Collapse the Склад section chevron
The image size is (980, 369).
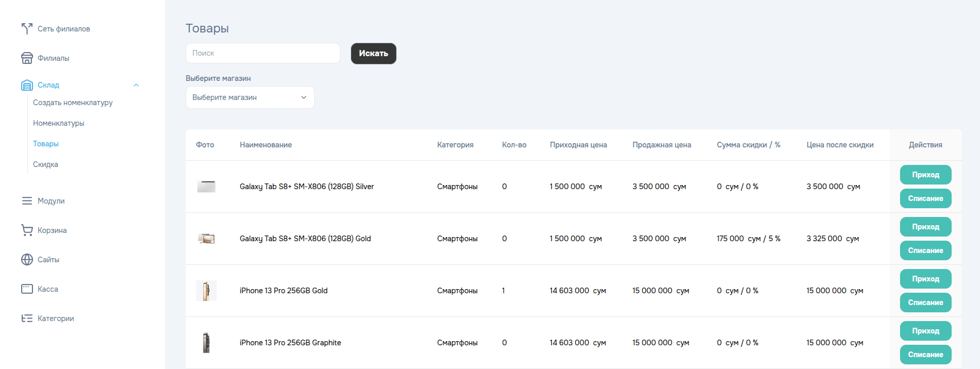(x=136, y=85)
